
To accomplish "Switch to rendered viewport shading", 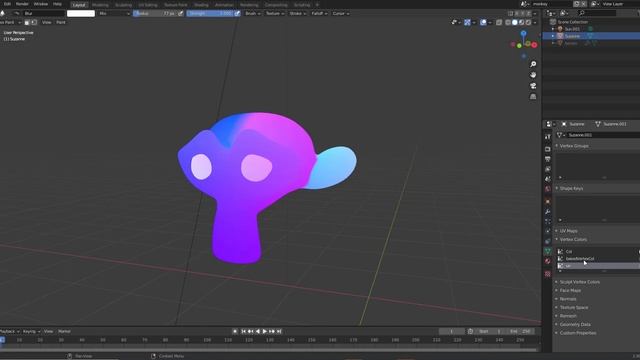I will (528, 22).
